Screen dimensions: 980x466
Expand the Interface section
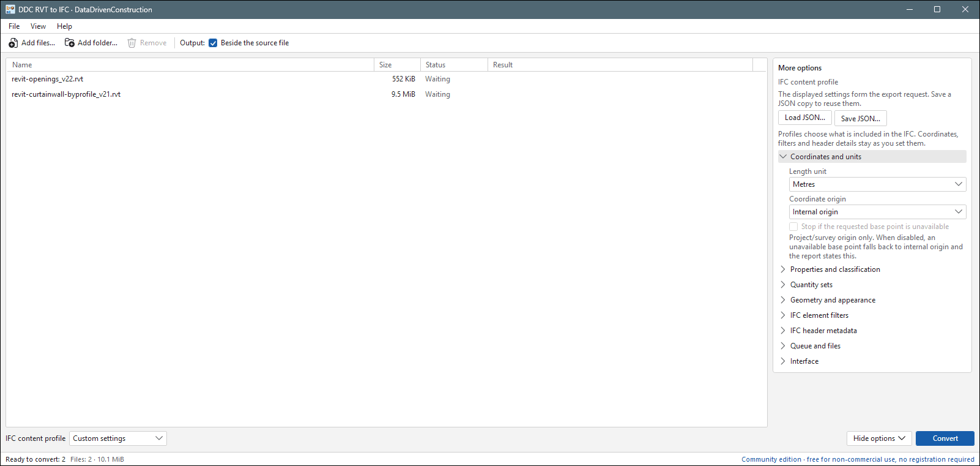pos(872,361)
